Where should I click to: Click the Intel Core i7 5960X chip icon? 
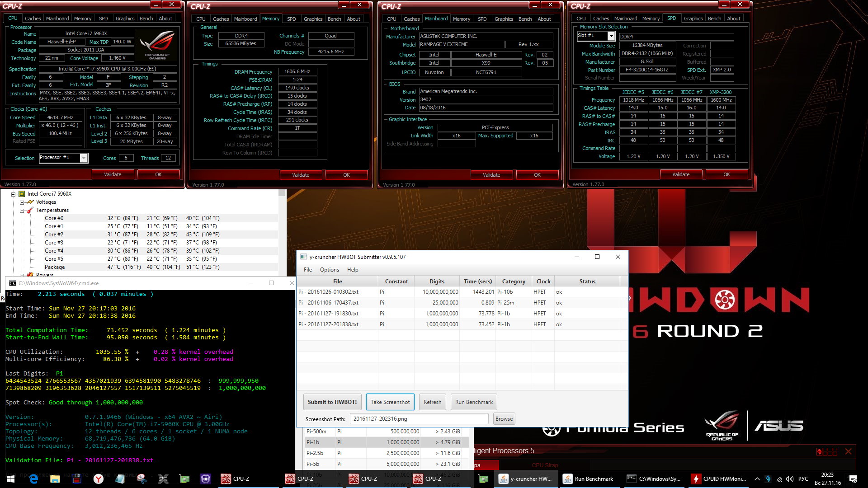point(22,194)
